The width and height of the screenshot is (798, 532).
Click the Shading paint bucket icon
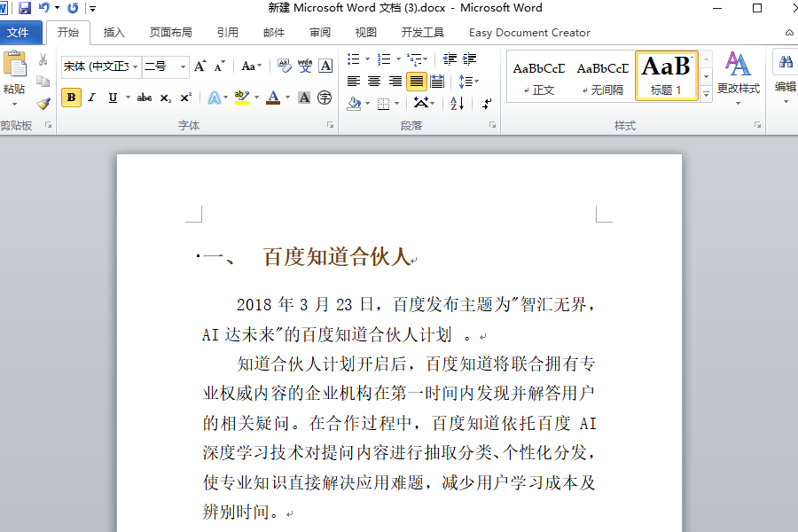pos(354,104)
